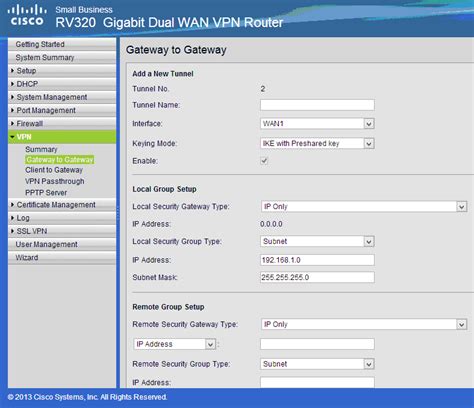The height and width of the screenshot is (408, 474).
Task: Open VPN Summary subpage
Action: click(41, 149)
